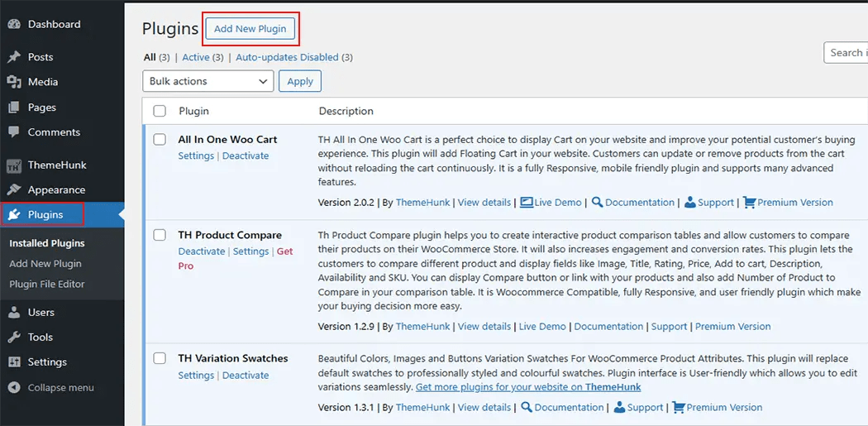Toggle the select-all plugins checkbox in header
This screenshot has width=868, height=426.
(x=160, y=112)
